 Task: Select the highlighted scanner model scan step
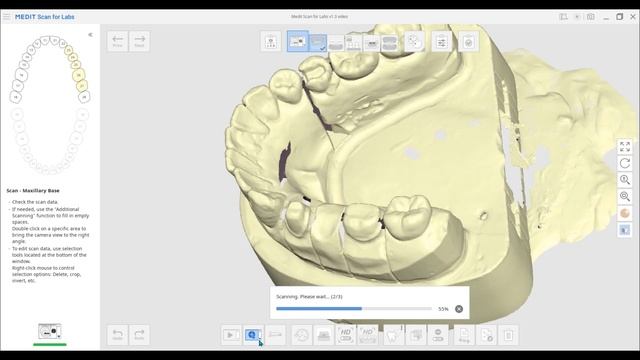[x=298, y=41]
